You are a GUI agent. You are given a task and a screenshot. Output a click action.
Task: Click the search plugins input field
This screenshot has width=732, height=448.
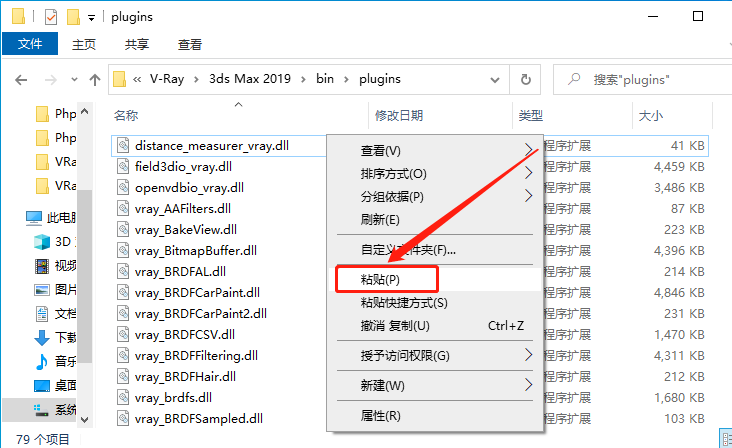click(642, 80)
